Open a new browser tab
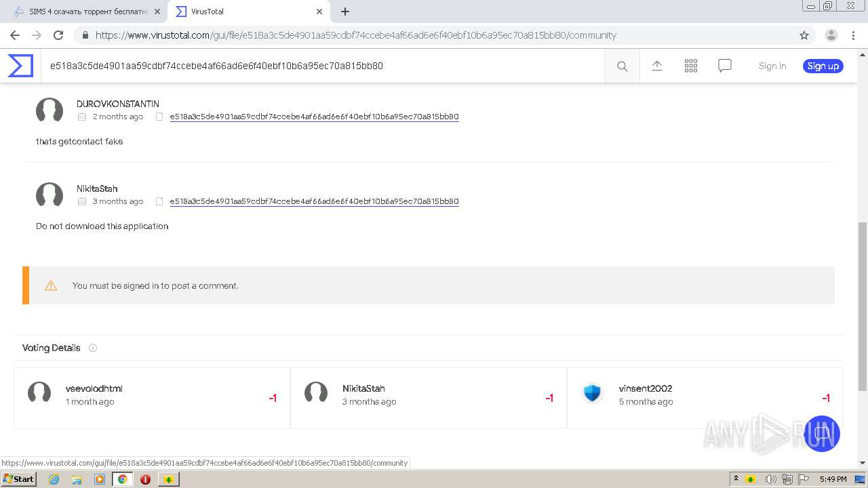 click(345, 12)
